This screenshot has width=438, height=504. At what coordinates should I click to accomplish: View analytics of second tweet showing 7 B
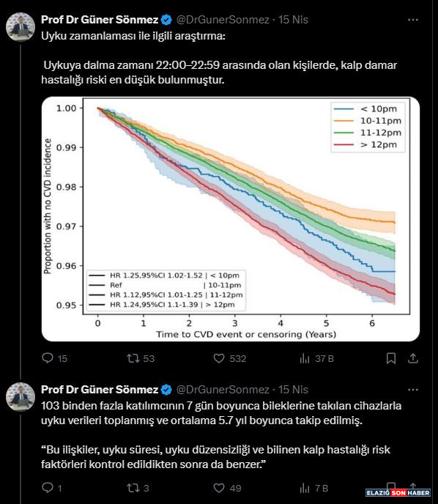pyautogui.click(x=304, y=488)
